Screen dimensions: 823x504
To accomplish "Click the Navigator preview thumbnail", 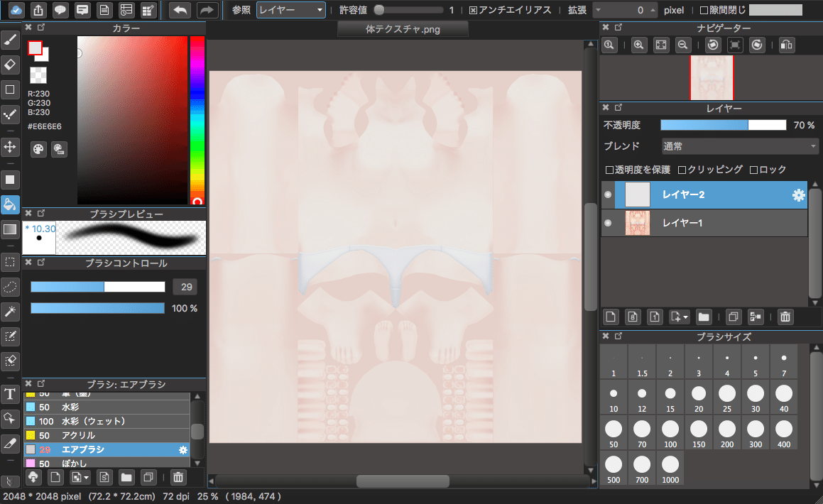I will [x=712, y=77].
